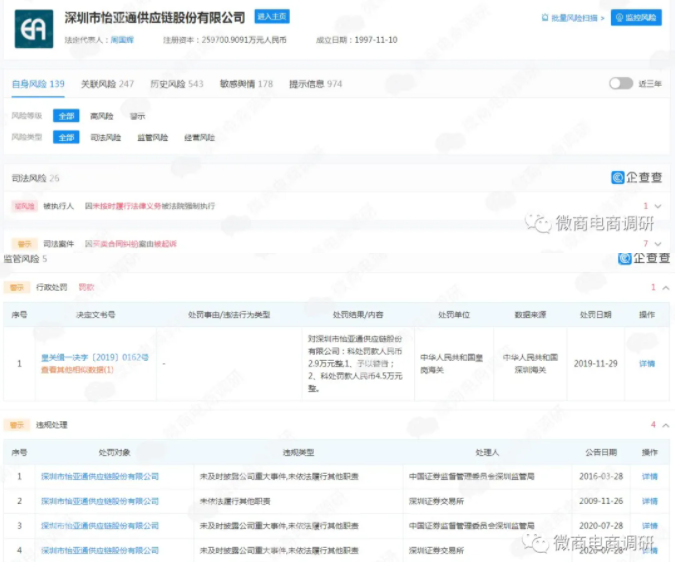The height and width of the screenshot is (562, 675).
Task: Click the 警示 tag on 违规处理 row
Action: click(17, 425)
